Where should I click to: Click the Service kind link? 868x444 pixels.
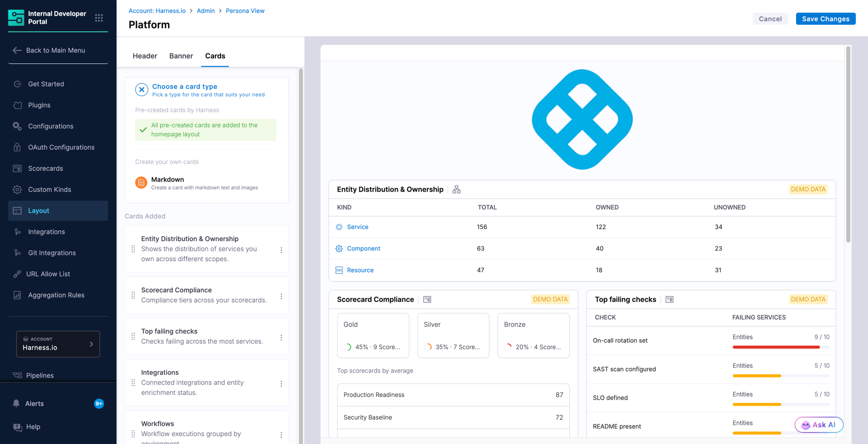[358, 227]
